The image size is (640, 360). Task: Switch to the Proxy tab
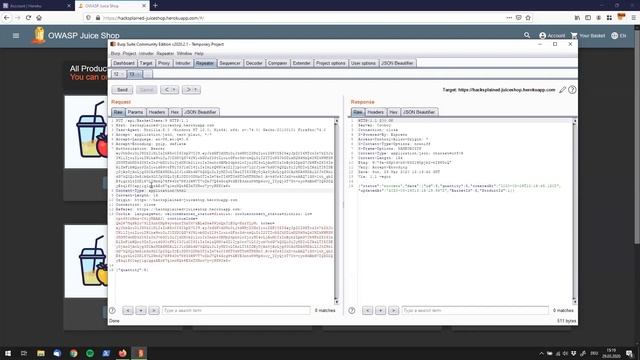pyautogui.click(x=164, y=63)
